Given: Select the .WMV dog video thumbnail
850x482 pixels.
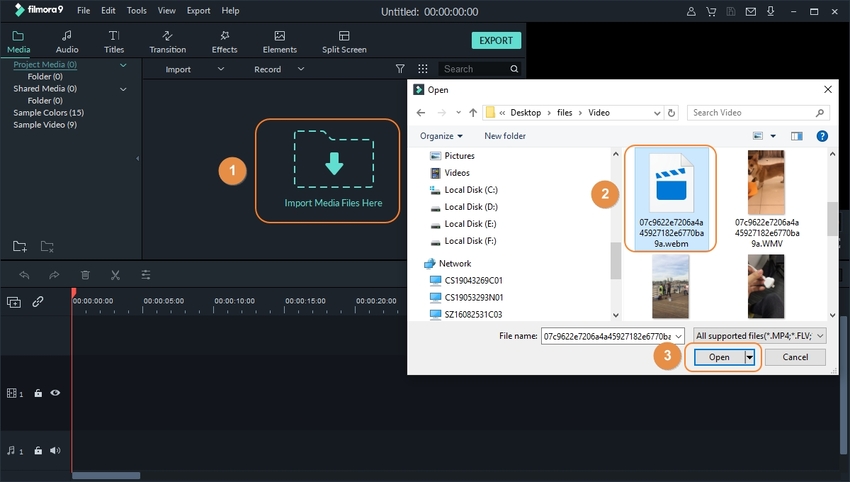Looking at the screenshot, I should tap(766, 182).
